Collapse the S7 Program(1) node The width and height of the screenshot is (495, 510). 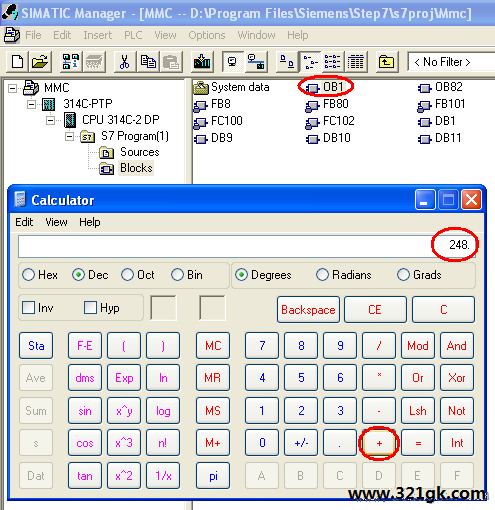tap(69, 137)
